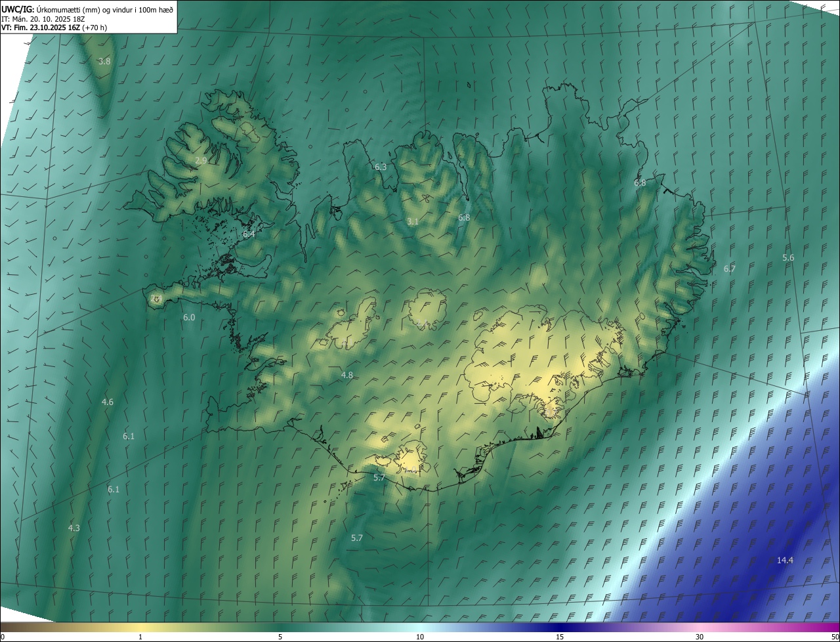Click the 14.4 value in the blue band

(x=785, y=561)
